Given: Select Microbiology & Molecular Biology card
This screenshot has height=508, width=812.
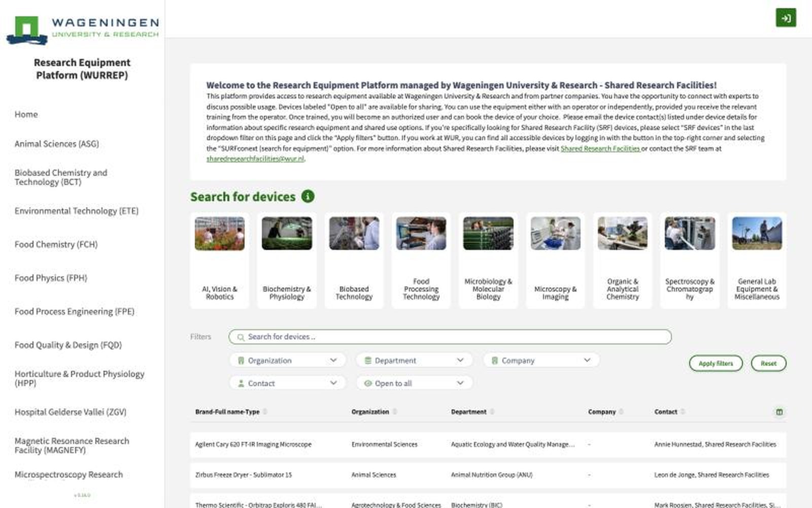Looking at the screenshot, I should [488, 261].
